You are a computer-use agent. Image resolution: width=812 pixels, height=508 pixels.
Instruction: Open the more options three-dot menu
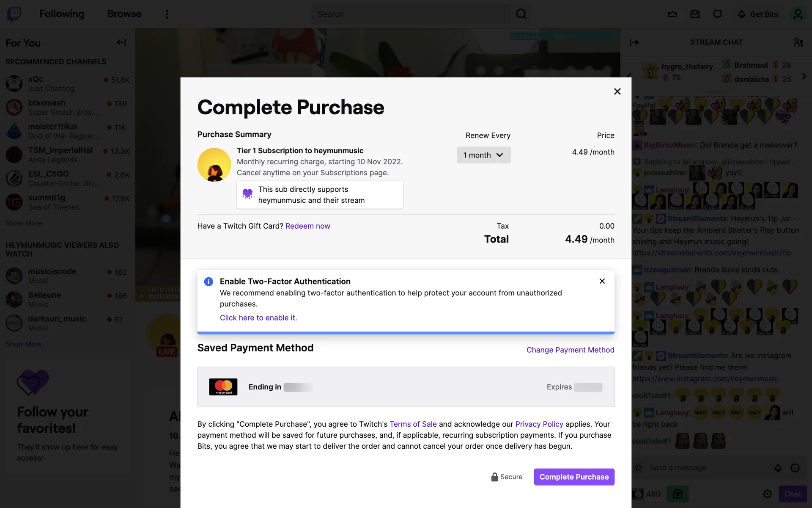(x=167, y=14)
